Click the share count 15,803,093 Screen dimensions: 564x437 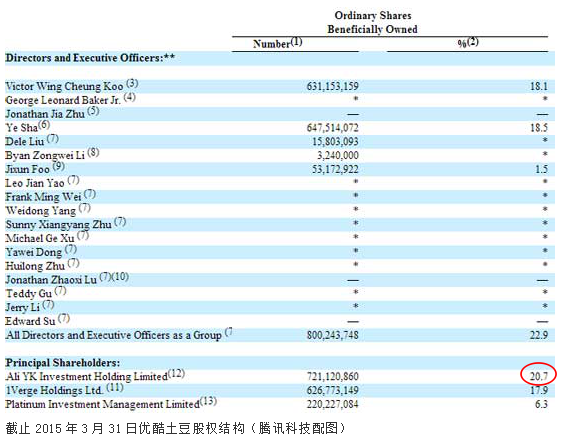click(335, 141)
